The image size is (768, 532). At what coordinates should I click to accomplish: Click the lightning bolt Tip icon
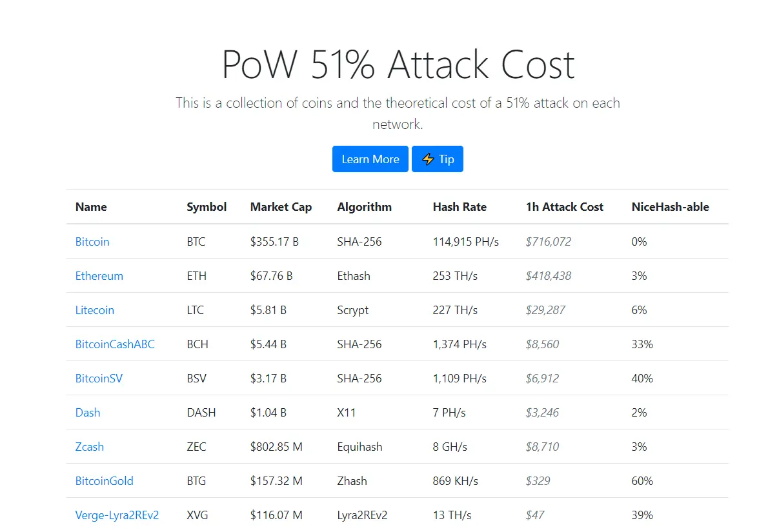428,159
